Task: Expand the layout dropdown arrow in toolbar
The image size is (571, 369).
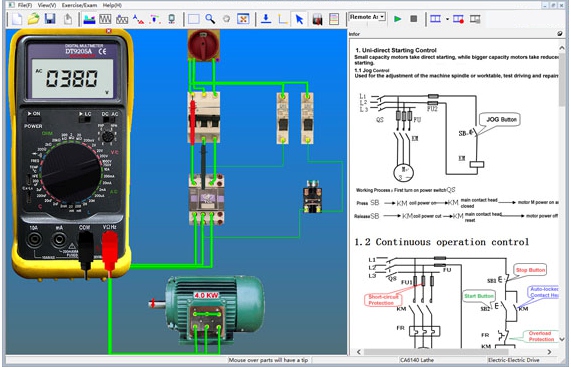Action: click(447, 19)
